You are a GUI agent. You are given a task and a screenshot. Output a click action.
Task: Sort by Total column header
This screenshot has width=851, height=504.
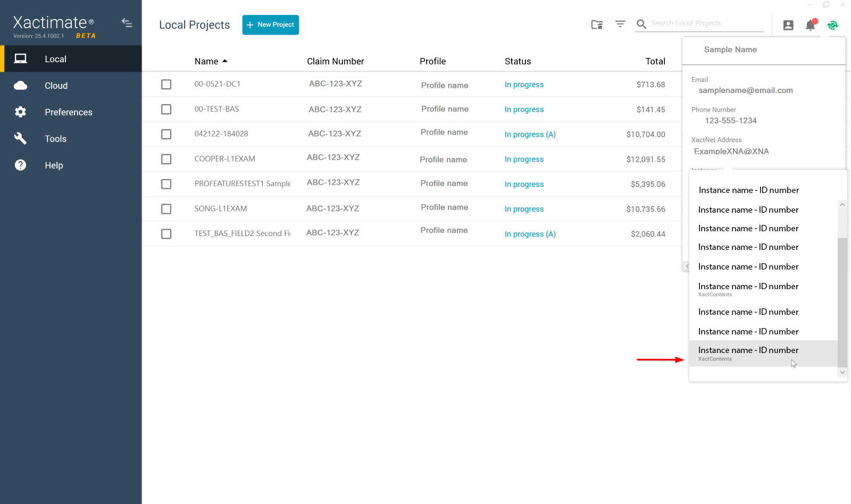tap(655, 61)
